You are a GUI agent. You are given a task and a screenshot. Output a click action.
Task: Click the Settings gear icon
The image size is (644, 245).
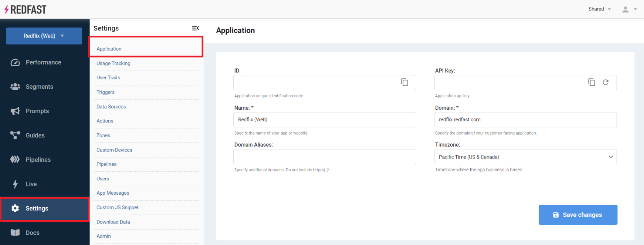pyautogui.click(x=15, y=208)
